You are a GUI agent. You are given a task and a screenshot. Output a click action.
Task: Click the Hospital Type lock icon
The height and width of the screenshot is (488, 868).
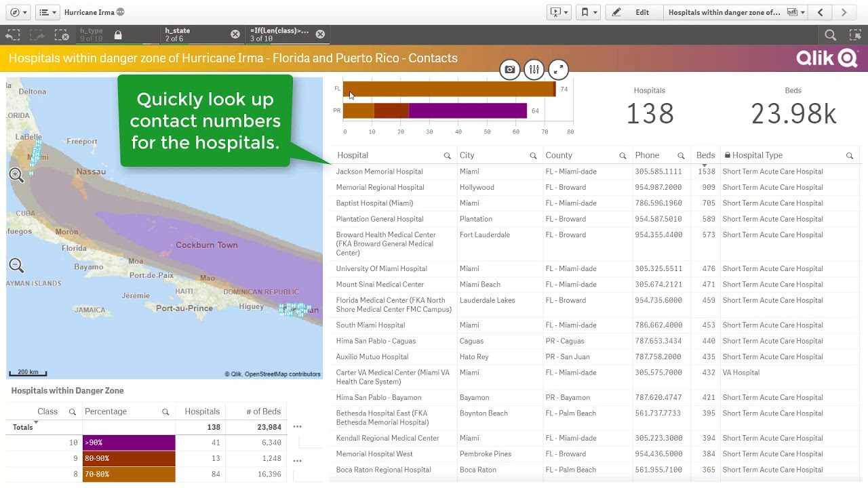[x=727, y=155]
